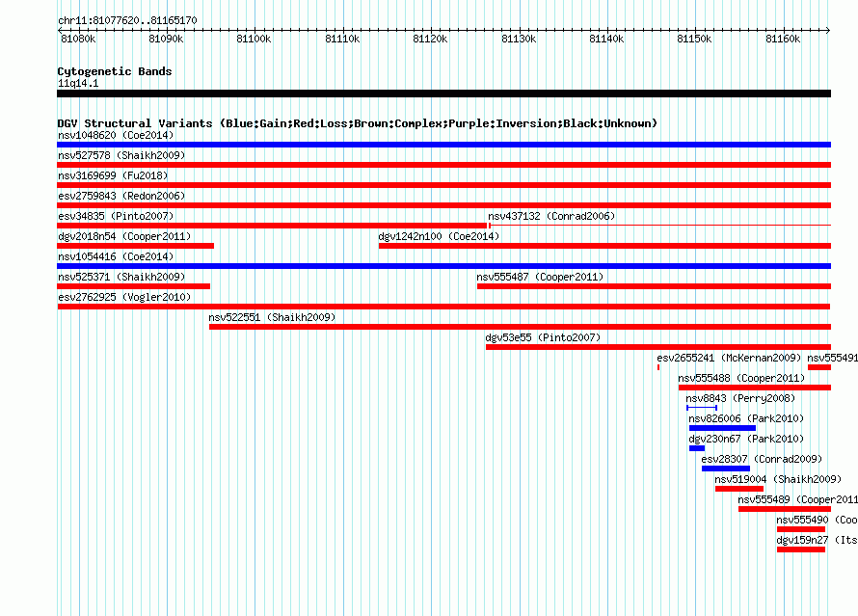Select the red bar under esv34835

click(x=272, y=226)
